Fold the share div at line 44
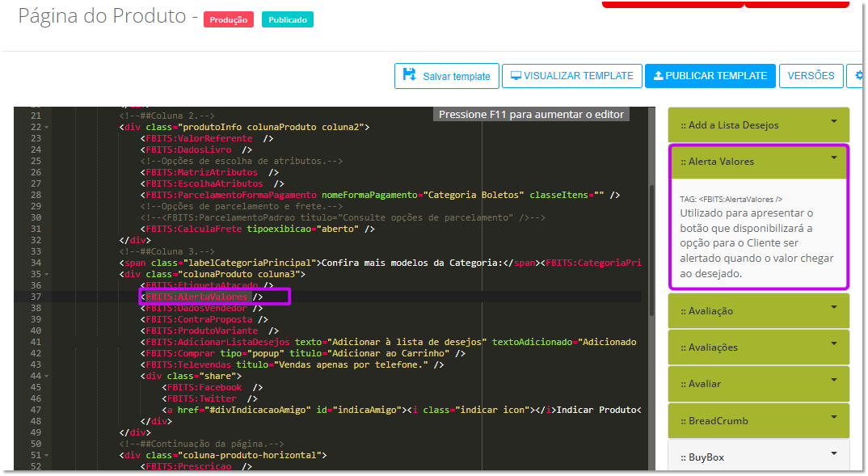This screenshot has height=476, width=868. click(47, 377)
